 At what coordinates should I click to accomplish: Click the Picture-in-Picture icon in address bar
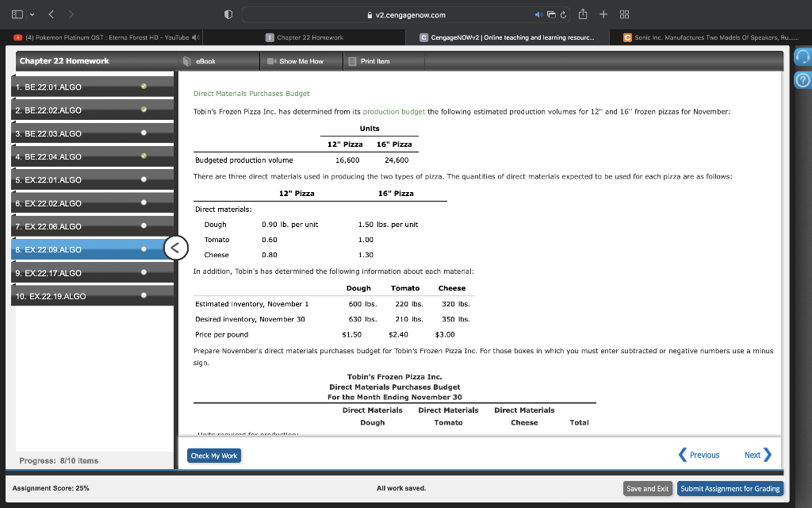tap(552, 15)
